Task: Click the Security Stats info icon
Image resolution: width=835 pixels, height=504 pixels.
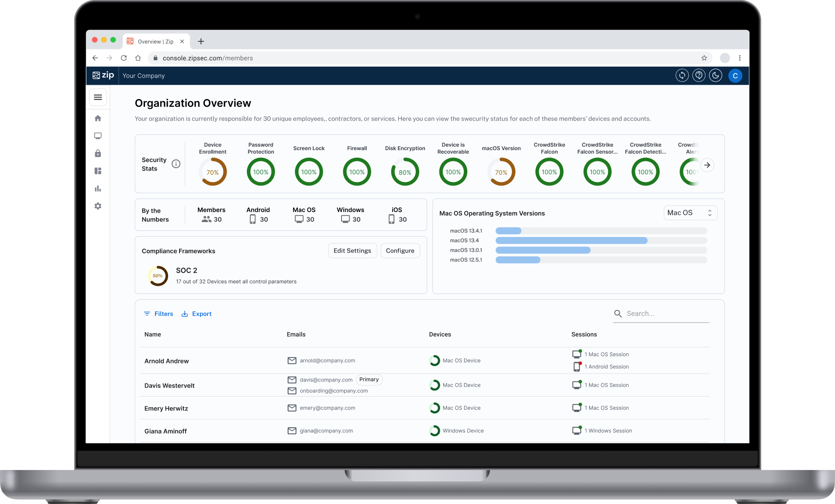Action: pyautogui.click(x=176, y=164)
